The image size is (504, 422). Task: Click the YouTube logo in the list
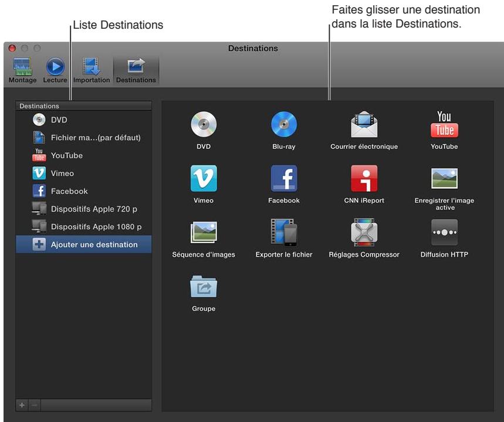pos(39,155)
